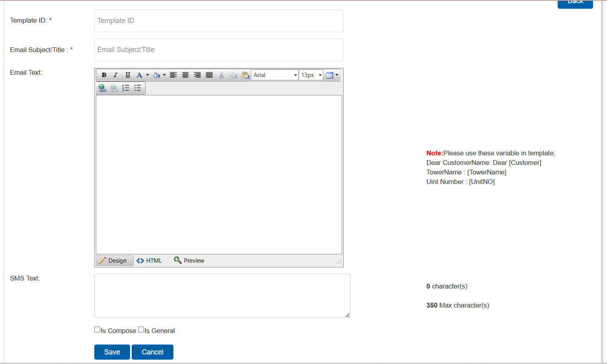Switch to the Preview tab
Viewport: 607px width, 364px height.
[x=189, y=261]
